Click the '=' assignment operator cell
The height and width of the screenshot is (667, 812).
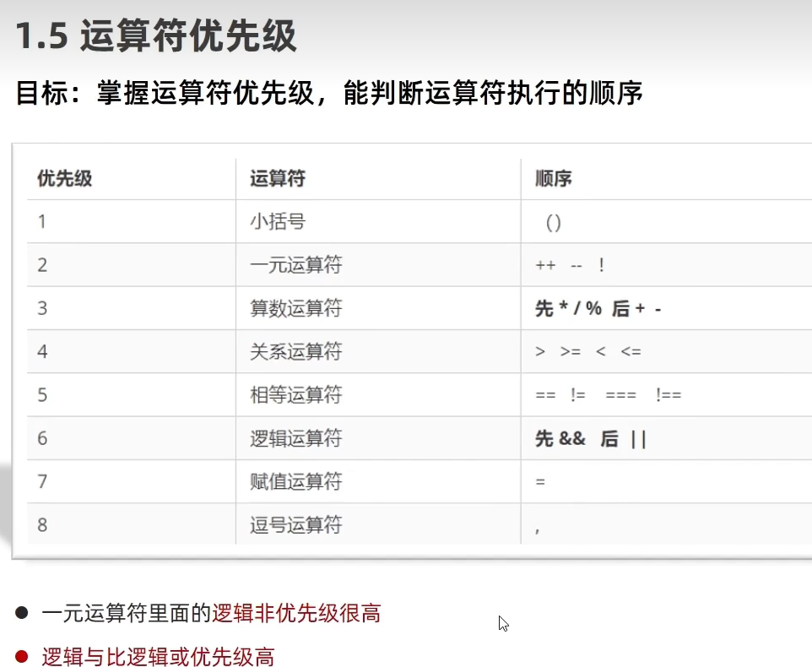coord(540,482)
